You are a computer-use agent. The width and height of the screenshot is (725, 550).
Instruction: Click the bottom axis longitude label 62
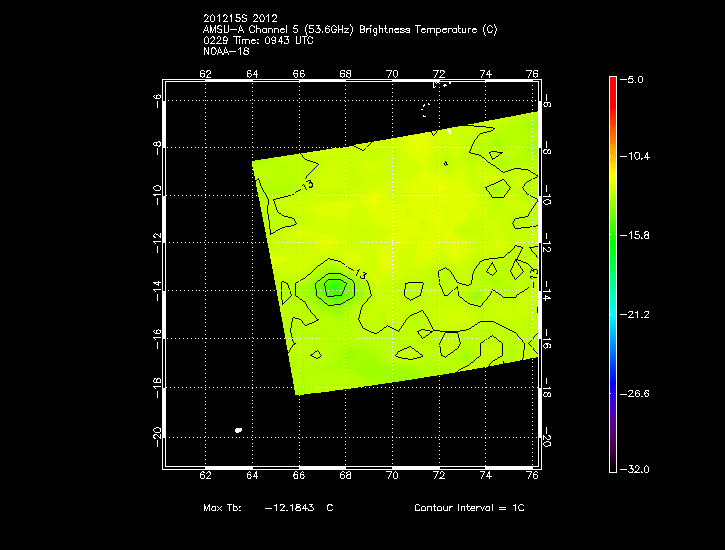[x=206, y=476]
